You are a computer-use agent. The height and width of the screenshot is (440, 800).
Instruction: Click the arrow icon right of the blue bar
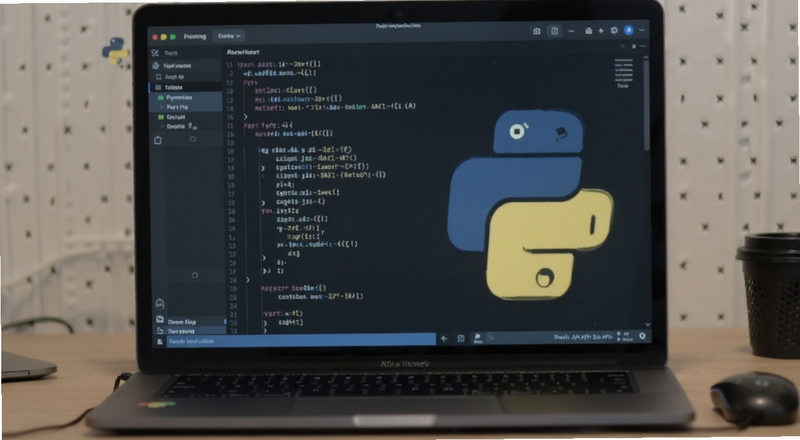tap(444, 338)
